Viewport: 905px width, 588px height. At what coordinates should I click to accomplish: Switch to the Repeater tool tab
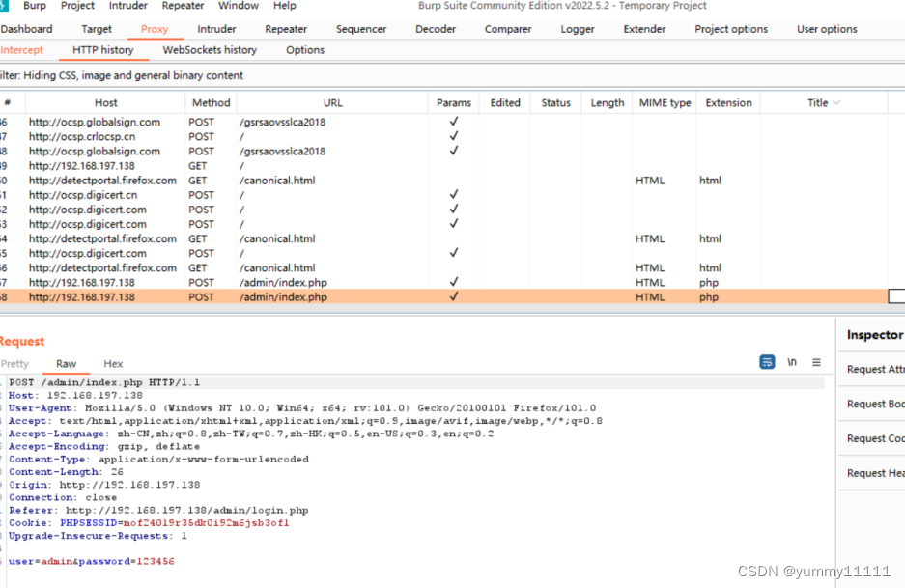coord(286,29)
